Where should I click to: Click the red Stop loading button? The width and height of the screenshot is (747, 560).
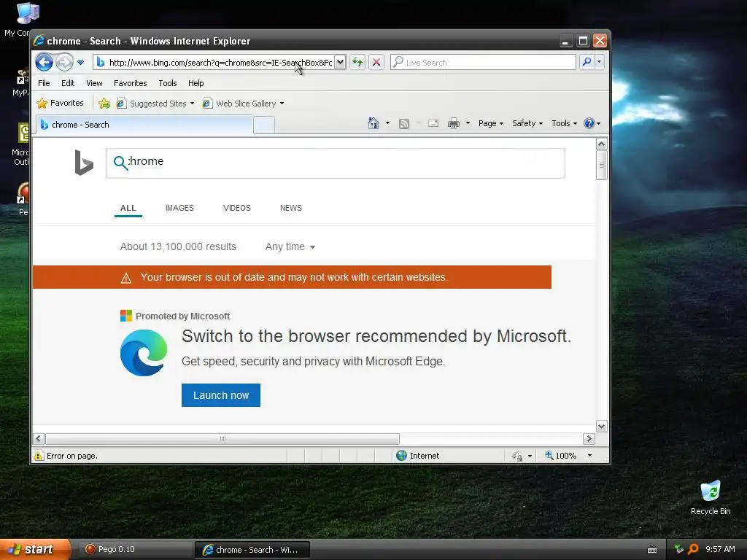pyautogui.click(x=376, y=62)
